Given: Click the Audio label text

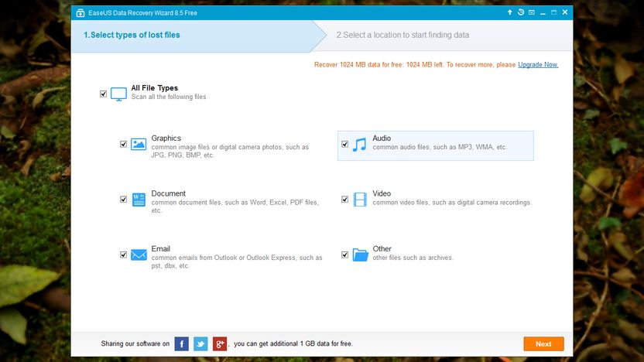Looking at the screenshot, I should pyautogui.click(x=382, y=138).
